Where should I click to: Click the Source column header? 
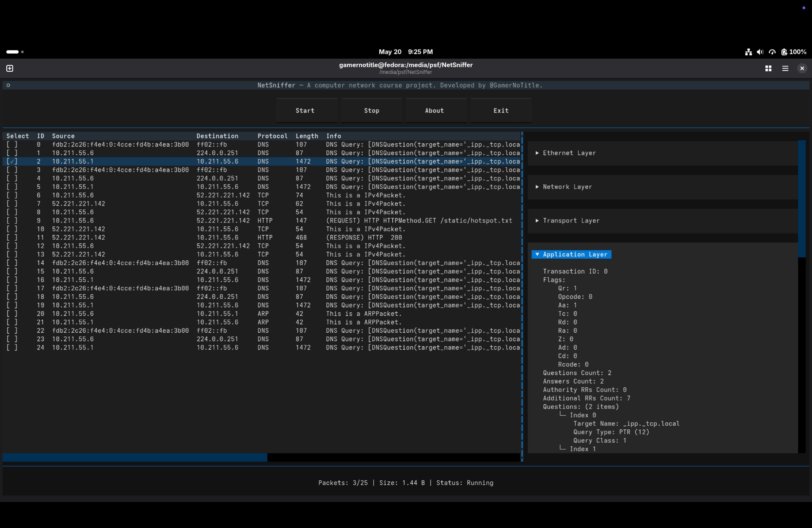63,136
